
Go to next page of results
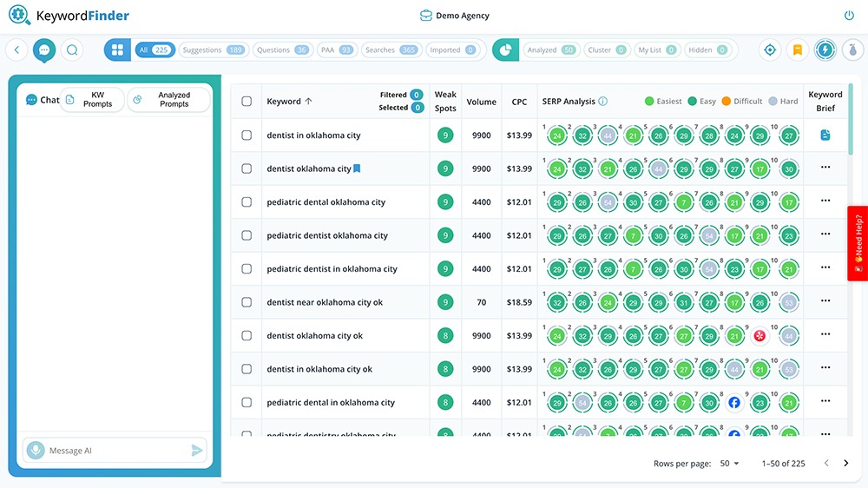tap(845, 463)
